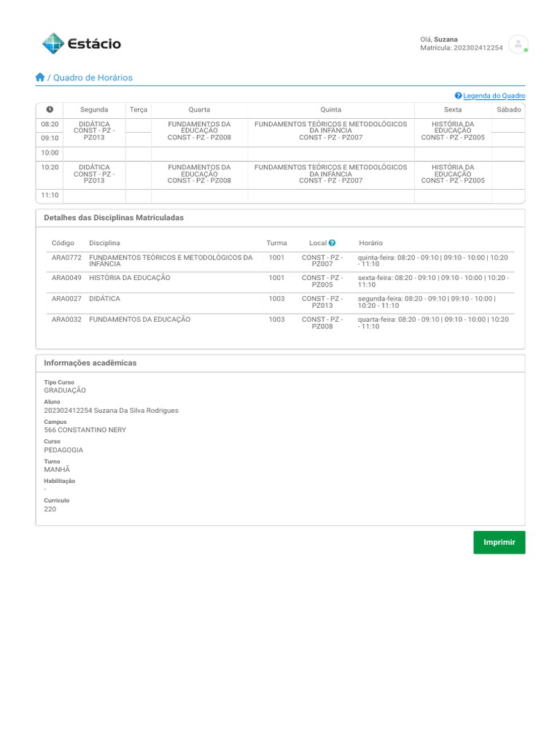
Task: Click the Turma column header
Action: point(276,243)
